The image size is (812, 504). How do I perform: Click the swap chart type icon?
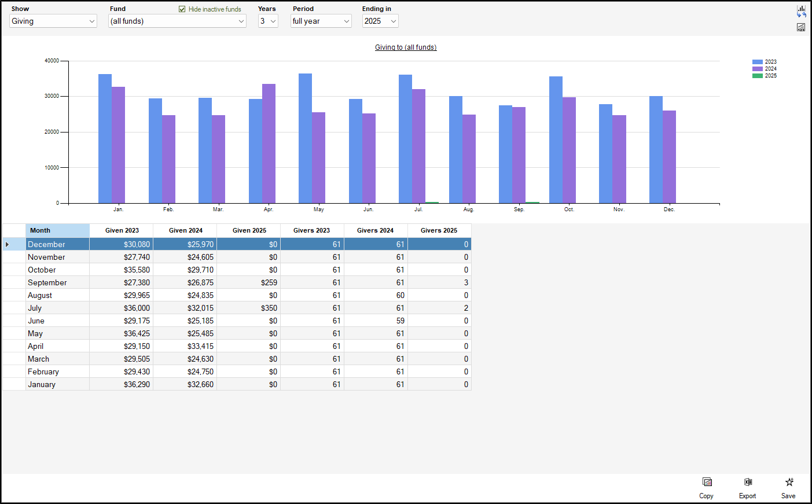(x=801, y=11)
